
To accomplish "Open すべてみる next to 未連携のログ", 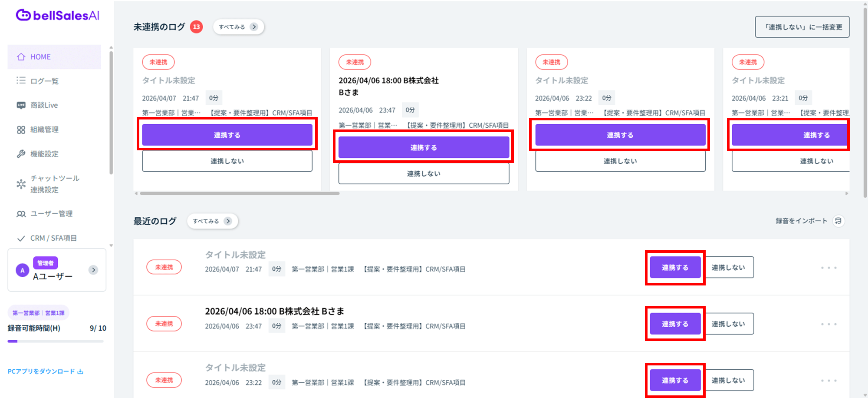I will (238, 27).
